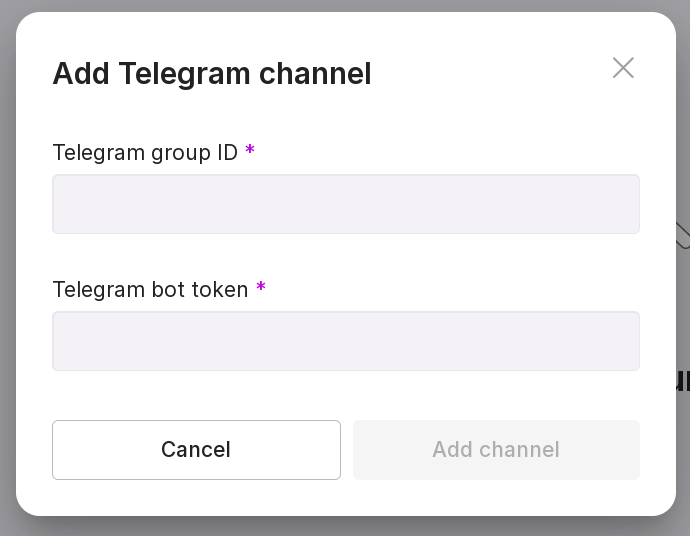Click the partially hidden icon behind dialog edge
This screenshot has height=536, width=690.
[x=683, y=236]
